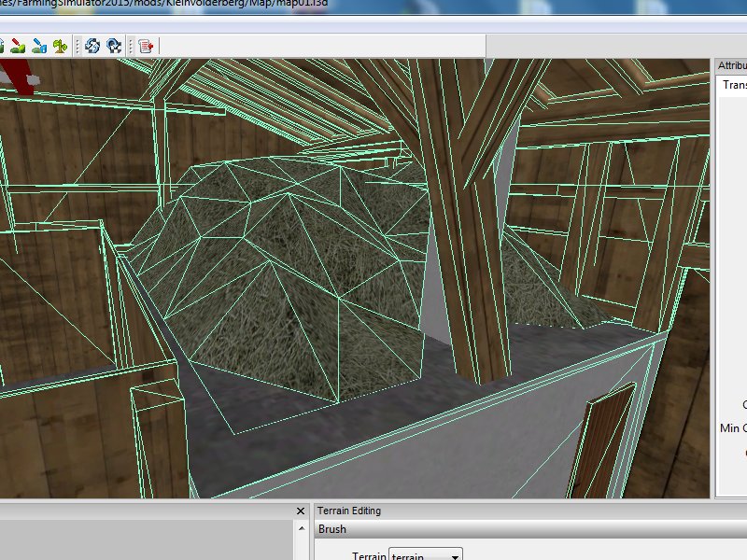Select the terrain foliage paint tool
Screen dimensions: 747x560
[x=60, y=46]
